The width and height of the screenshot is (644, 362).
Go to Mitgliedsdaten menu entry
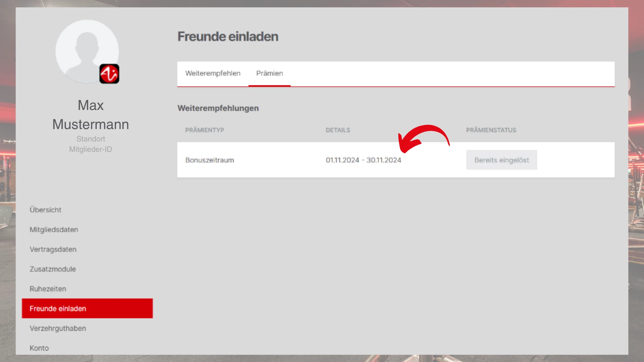54,230
